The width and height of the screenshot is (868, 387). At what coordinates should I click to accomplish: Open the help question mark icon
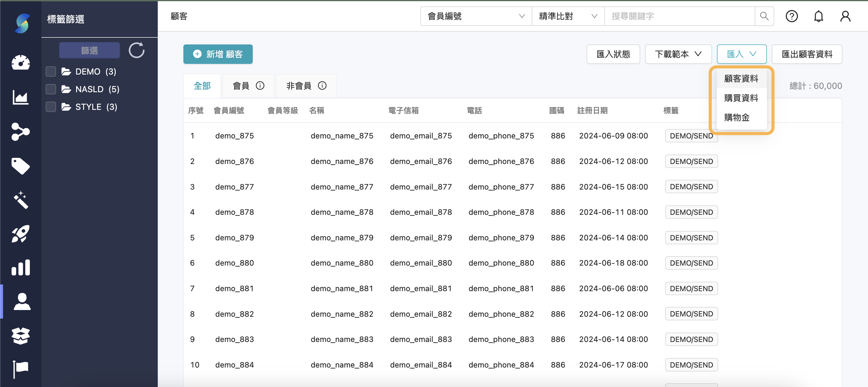(x=792, y=16)
